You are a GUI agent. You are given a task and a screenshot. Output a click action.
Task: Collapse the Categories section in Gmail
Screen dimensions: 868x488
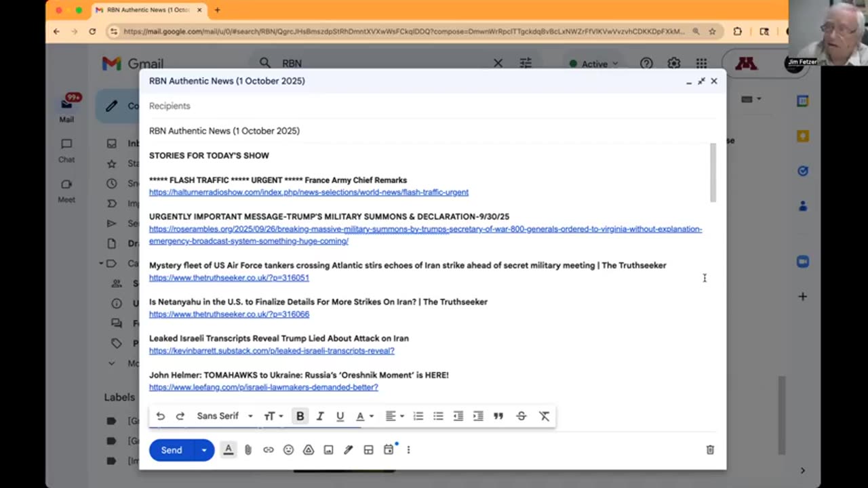pos(102,263)
